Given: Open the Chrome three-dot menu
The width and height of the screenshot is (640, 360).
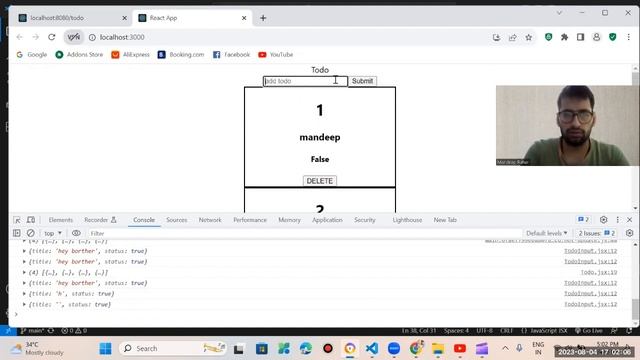Looking at the screenshot, I should 629,37.
